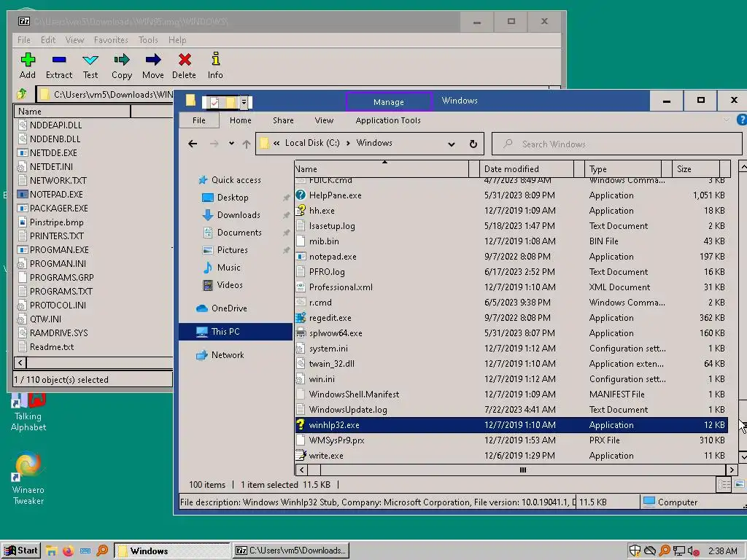
Task: Go up one folder level in Explorer
Action: point(247,144)
